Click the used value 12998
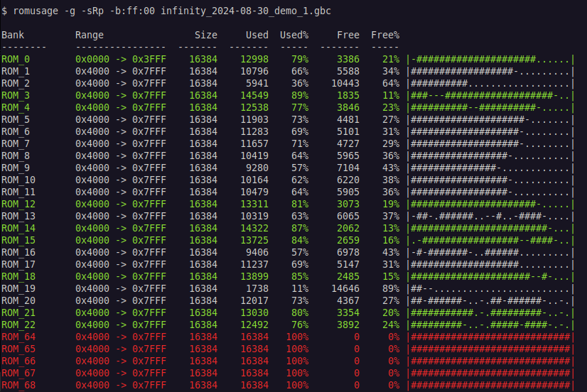This screenshot has width=587, height=392. pyautogui.click(x=254, y=59)
